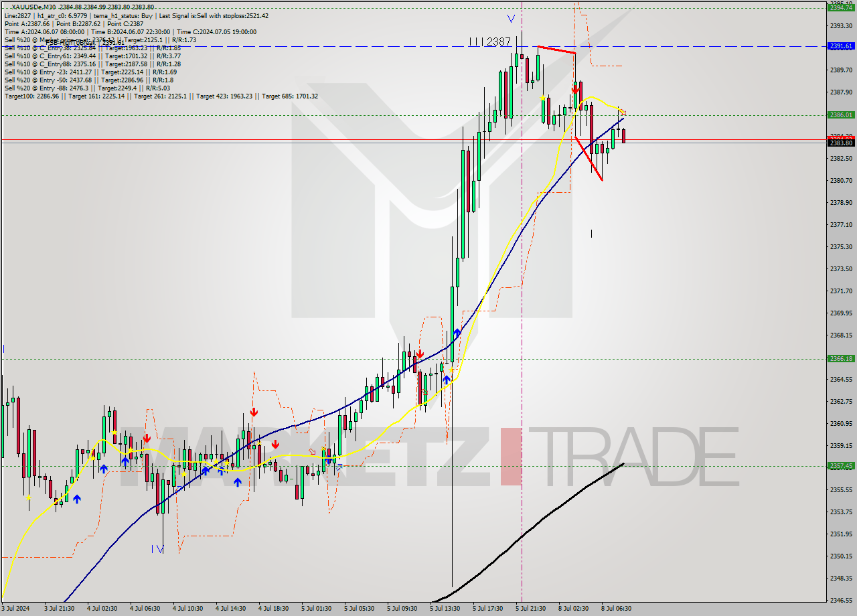Viewport: 857px width, 616px height.
Task: Click the 2375.30 price axis label
Action: tap(841, 246)
